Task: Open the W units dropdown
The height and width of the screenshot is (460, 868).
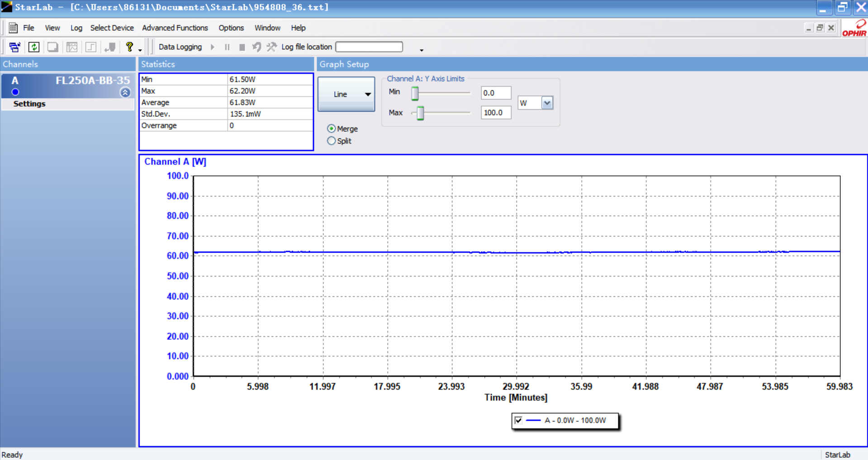Action: tap(547, 103)
